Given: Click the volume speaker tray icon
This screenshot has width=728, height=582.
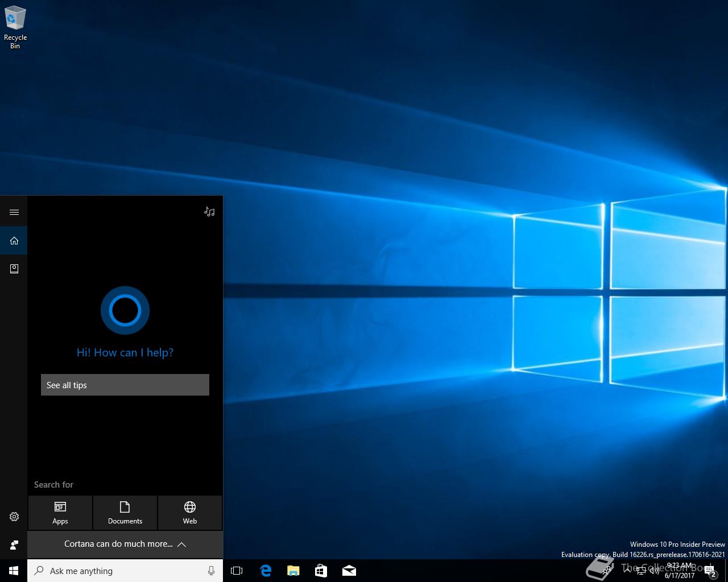Looking at the screenshot, I should (654, 571).
